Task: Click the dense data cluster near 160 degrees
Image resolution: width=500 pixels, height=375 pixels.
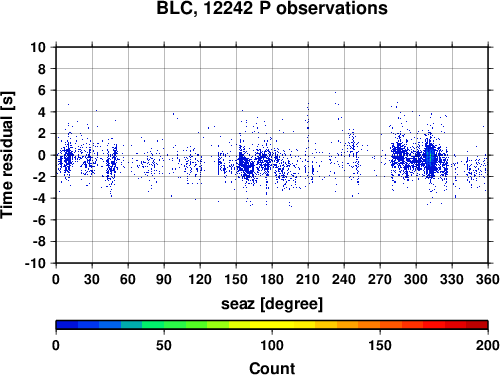Action: coord(247,165)
